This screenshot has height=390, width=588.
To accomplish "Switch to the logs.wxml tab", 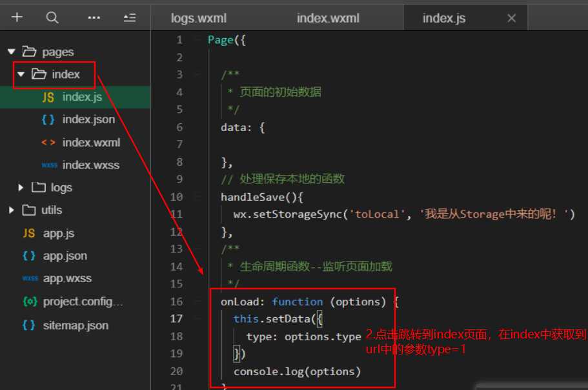I will tap(198, 18).
